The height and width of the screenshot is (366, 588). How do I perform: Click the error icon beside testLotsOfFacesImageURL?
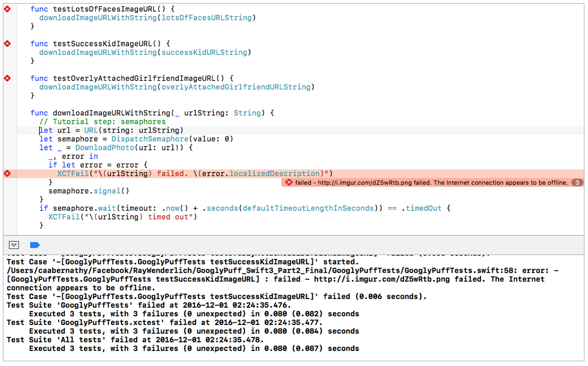(7, 9)
